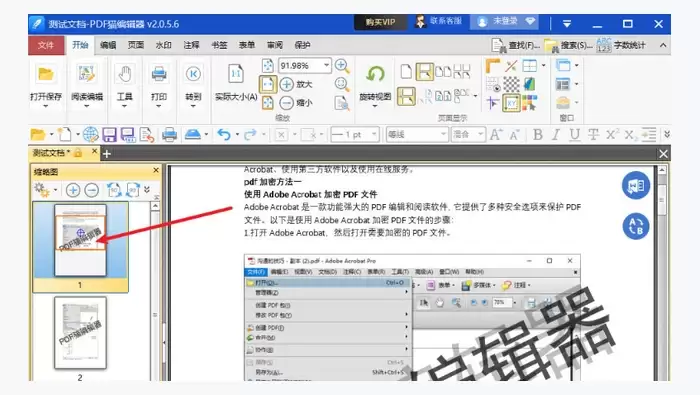Add a new document tab with plus

click(107, 154)
